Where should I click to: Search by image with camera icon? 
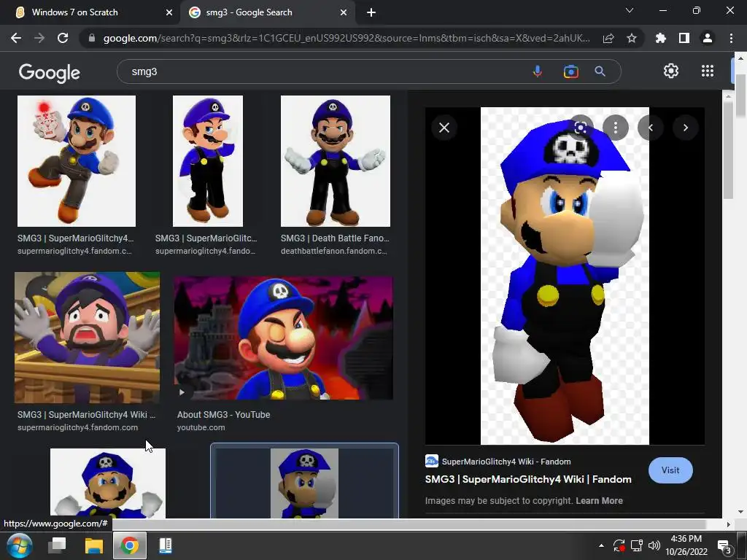coord(570,71)
